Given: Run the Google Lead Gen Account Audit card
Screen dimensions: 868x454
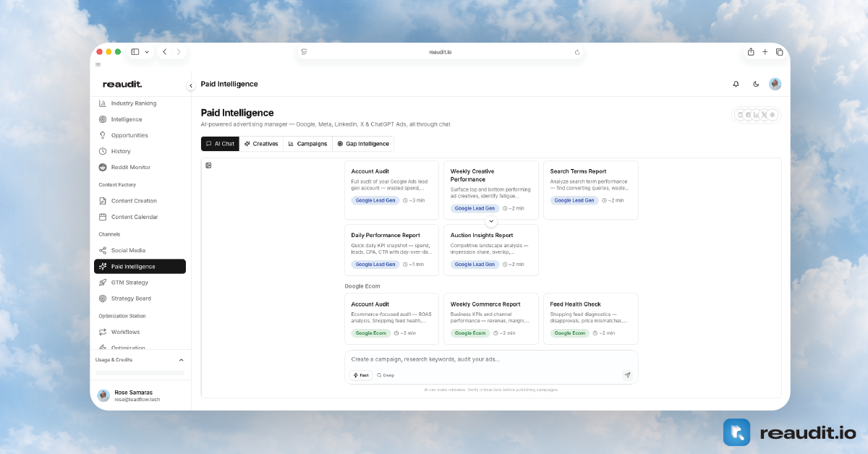Looking at the screenshot, I should tap(391, 190).
